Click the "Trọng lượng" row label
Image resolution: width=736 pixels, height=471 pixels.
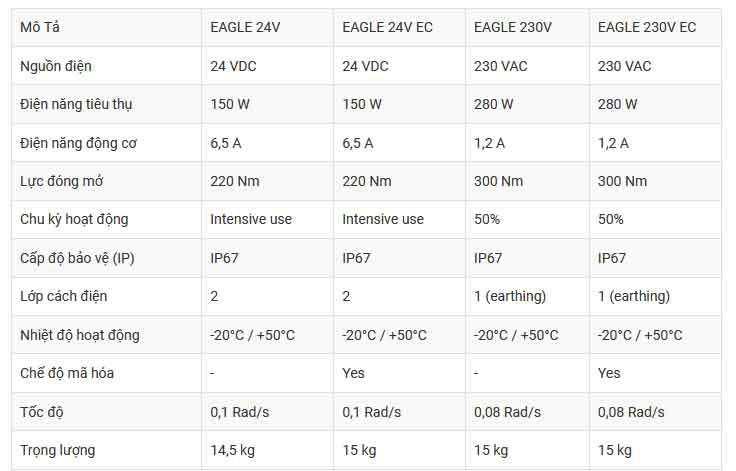click(58, 450)
